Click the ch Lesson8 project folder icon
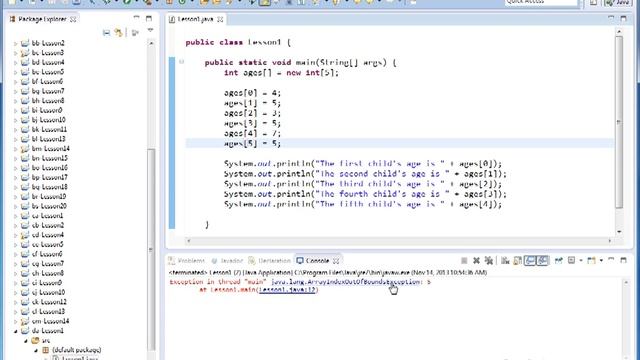The image size is (640, 360). [x=25, y=273]
